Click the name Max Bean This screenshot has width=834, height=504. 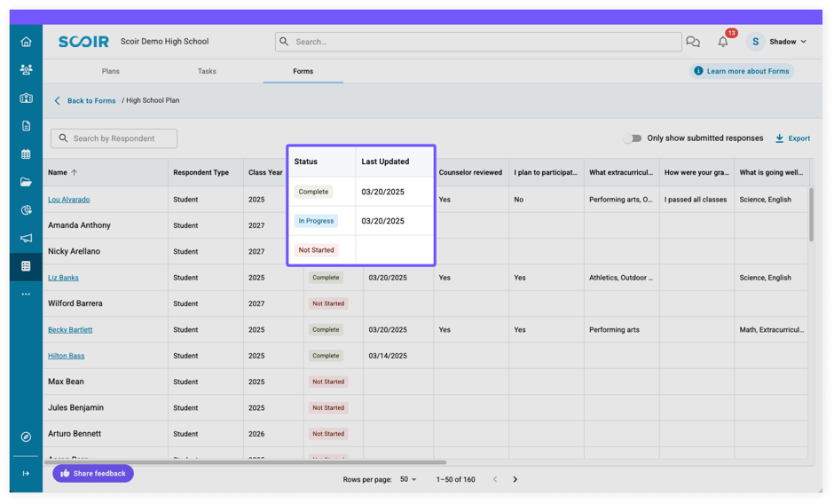click(x=66, y=382)
